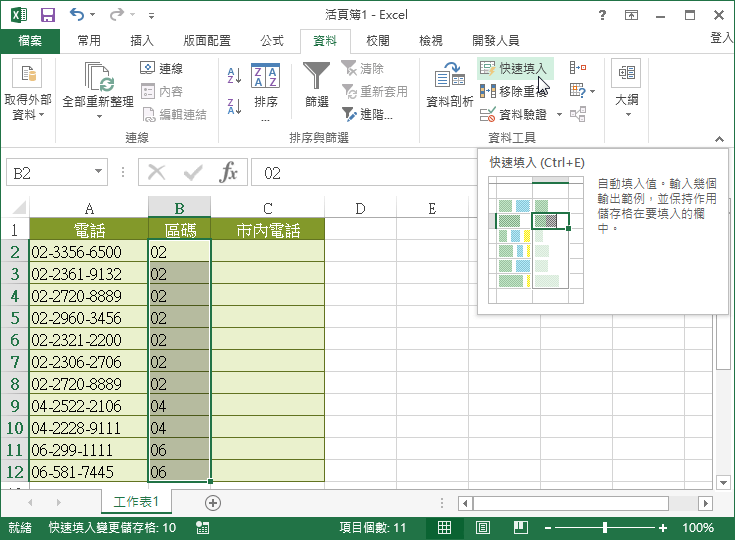
Task: Click 登入 sign in link
Action: (x=722, y=38)
